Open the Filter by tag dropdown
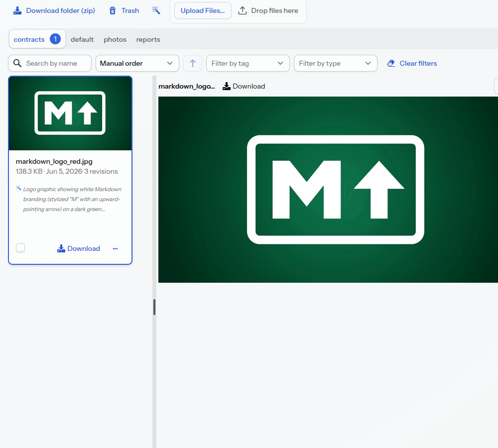498x448 pixels. tap(248, 63)
